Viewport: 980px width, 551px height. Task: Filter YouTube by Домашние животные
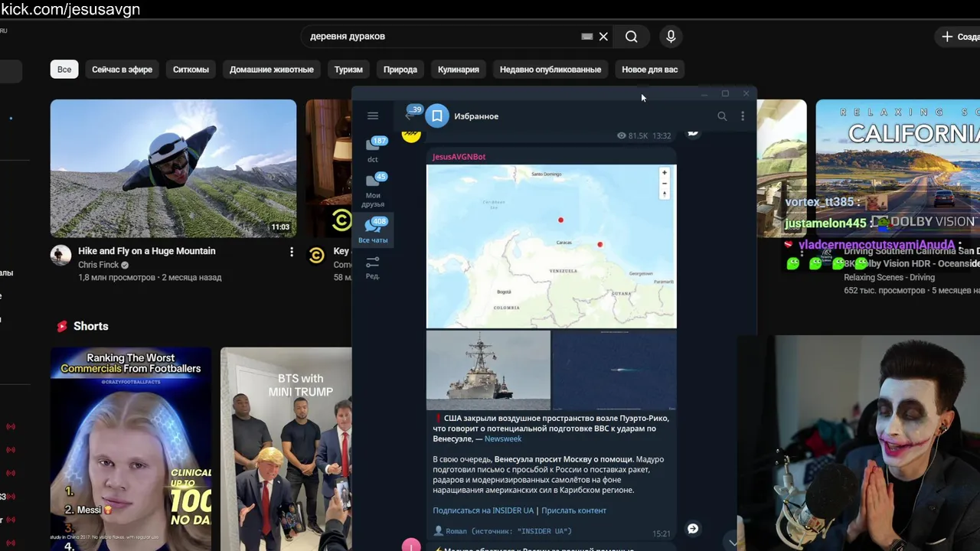coord(272,70)
